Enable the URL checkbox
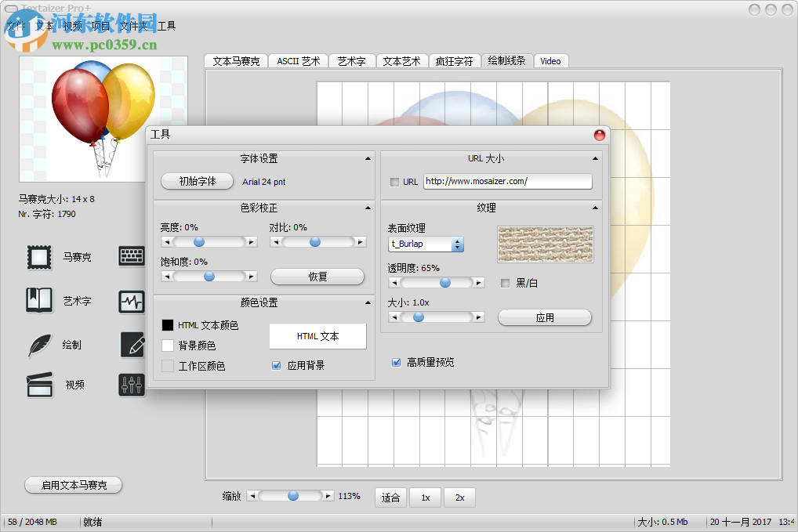 396,182
